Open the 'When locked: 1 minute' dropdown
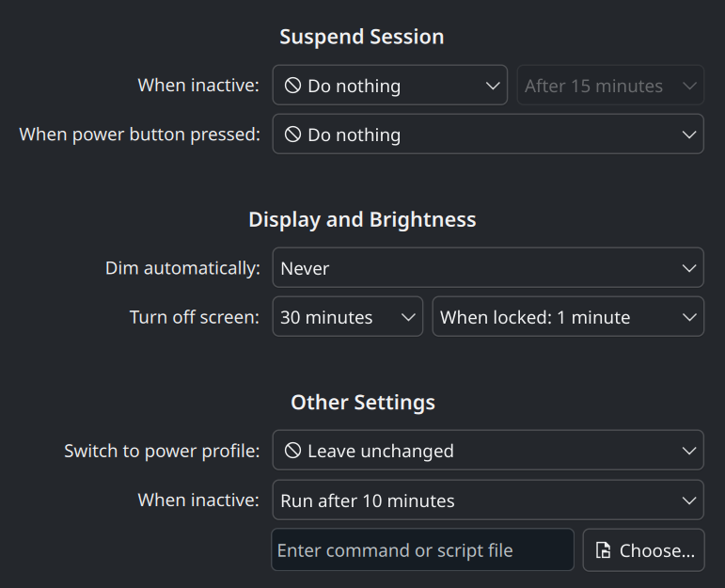 click(x=567, y=317)
